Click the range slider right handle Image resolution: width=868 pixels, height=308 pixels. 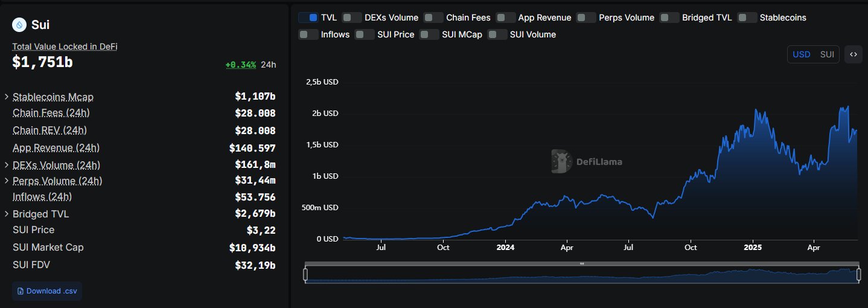pyautogui.click(x=858, y=275)
